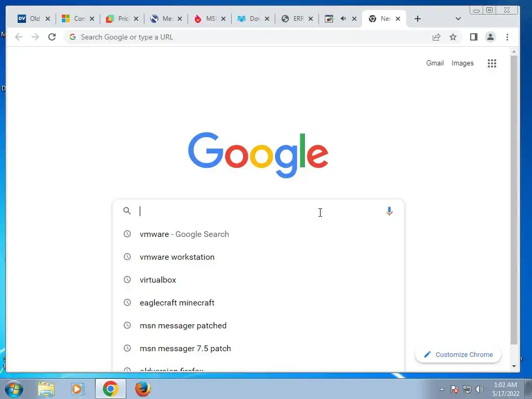Bookmark this page with the star icon
Viewport: 532px width, 399px height.
(x=453, y=37)
